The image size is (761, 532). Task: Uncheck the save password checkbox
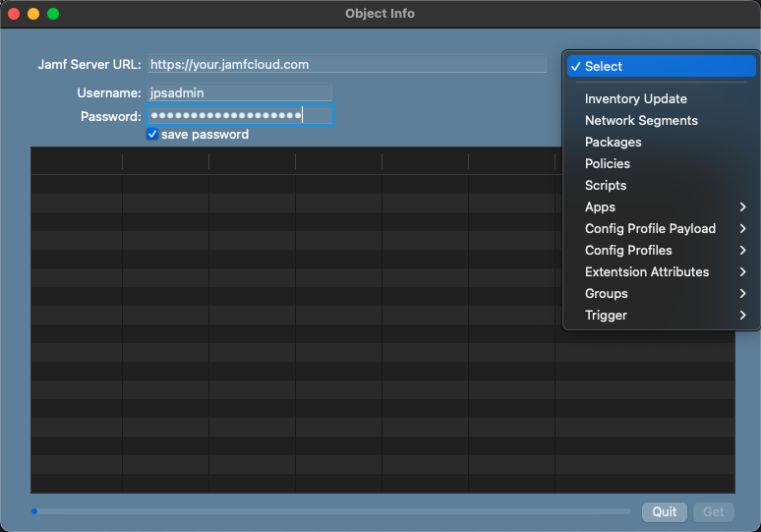[x=152, y=134]
